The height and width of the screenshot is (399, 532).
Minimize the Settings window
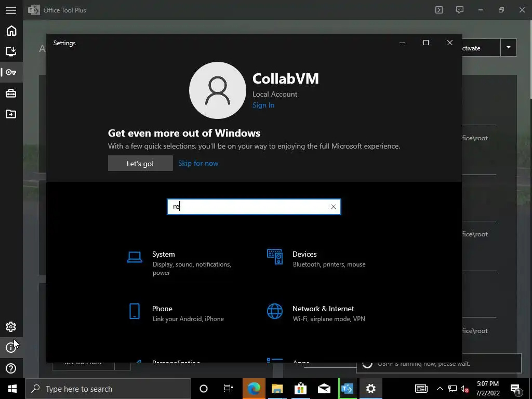[402, 43]
